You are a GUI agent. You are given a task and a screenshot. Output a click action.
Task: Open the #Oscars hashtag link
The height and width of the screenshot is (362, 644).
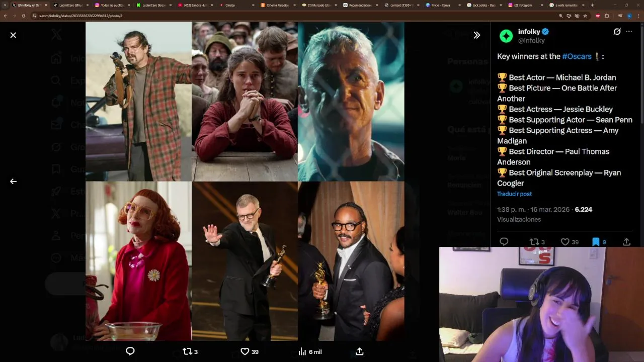(x=577, y=56)
